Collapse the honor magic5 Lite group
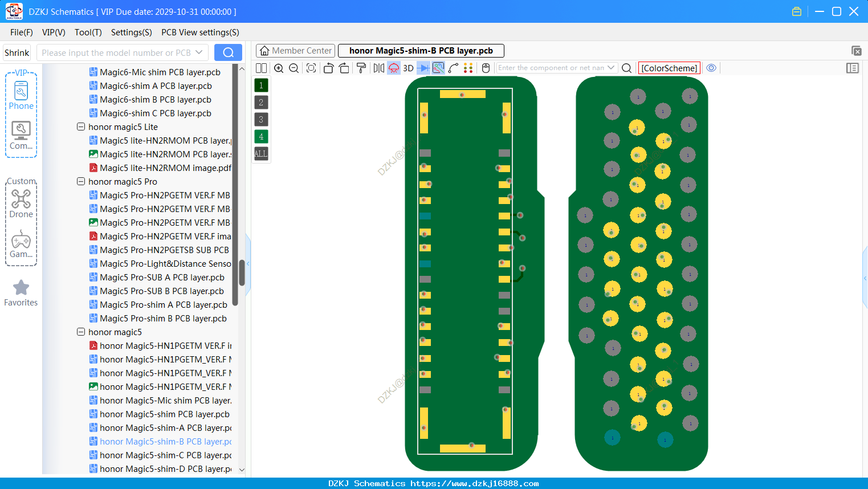This screenshot has width=868, height=489. click(x=81, y=127)
